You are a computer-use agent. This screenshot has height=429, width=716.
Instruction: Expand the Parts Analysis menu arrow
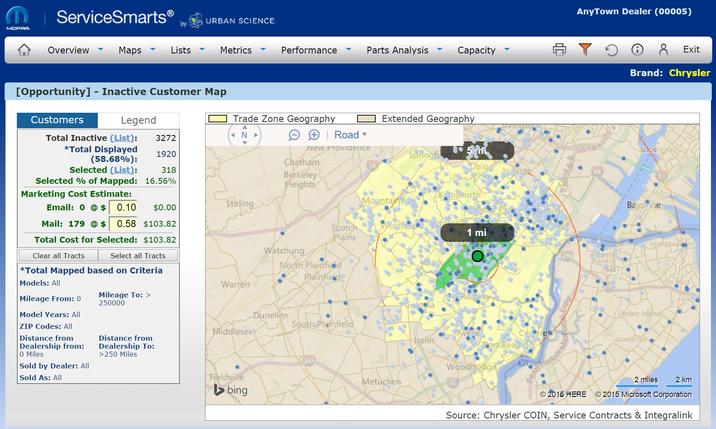pos(439,49)
